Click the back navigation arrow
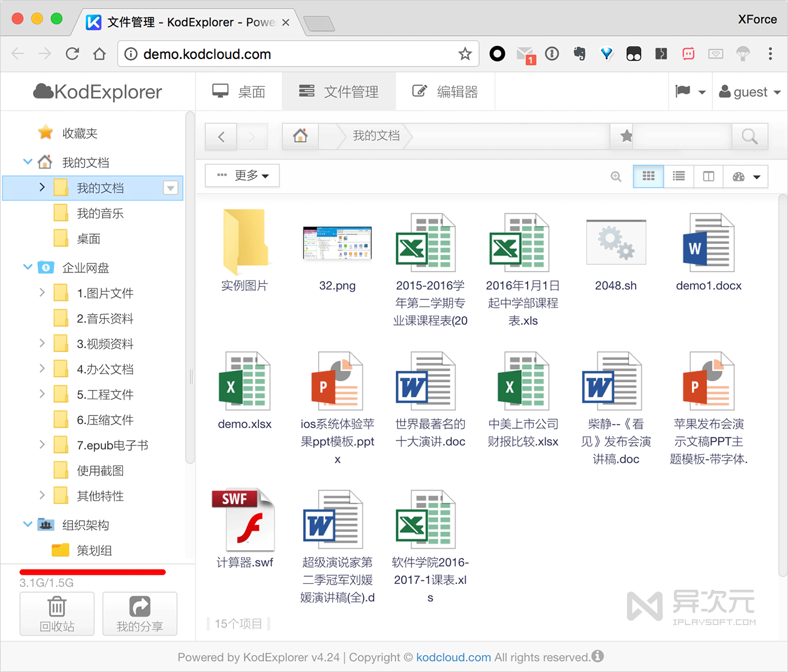 coord(220,136)
